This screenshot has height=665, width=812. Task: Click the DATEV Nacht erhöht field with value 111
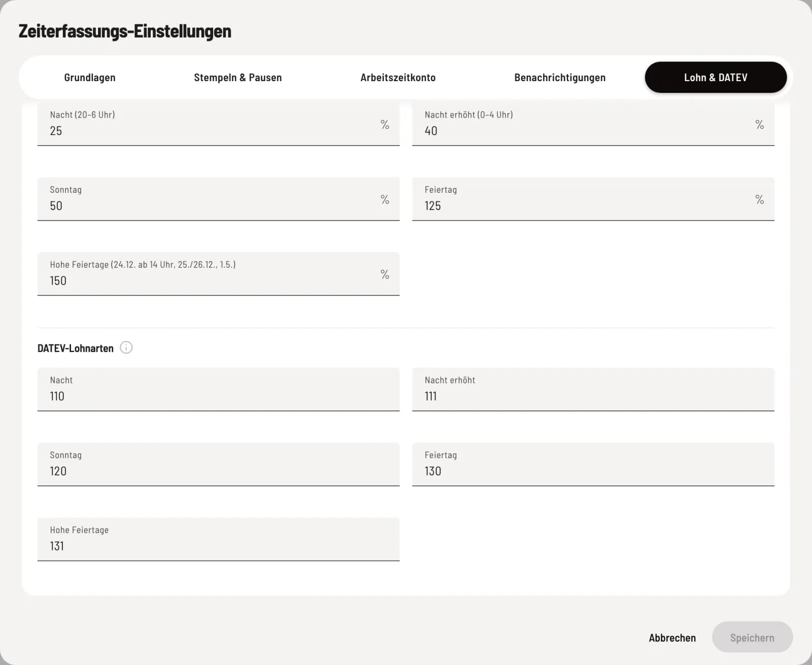[x=593, y=390]
